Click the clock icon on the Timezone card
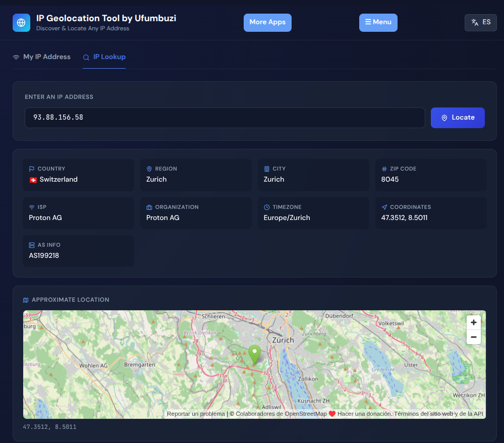504x443 pixels. pyautogui.click(x=266, y=207)
